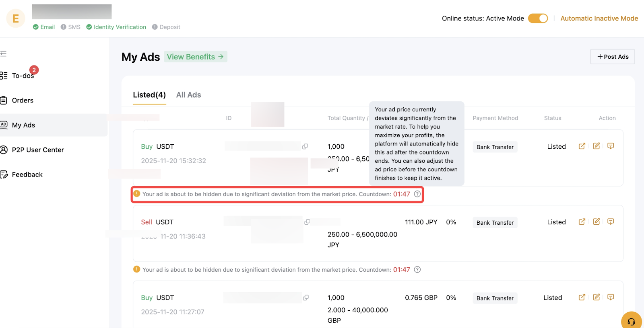This screenshot has width=644, height=328.
Task: Open To-dos in the sidebar
Action: point(23,76)
